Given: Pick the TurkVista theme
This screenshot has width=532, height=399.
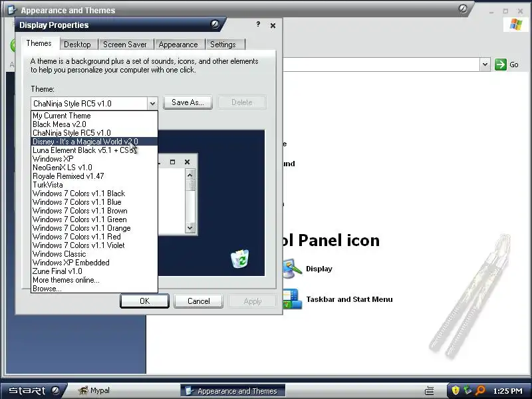Looking at the screenshot, I should (94, 185).
